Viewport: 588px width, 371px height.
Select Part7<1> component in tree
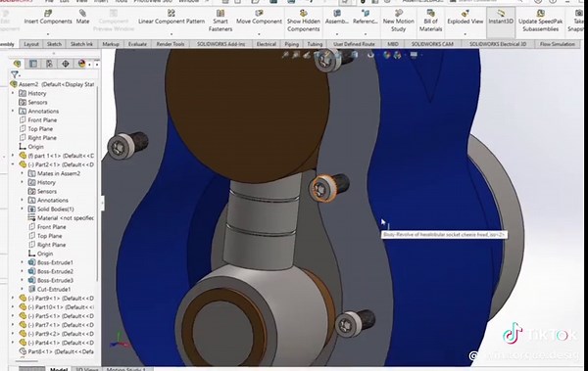(x=56, y=325)
